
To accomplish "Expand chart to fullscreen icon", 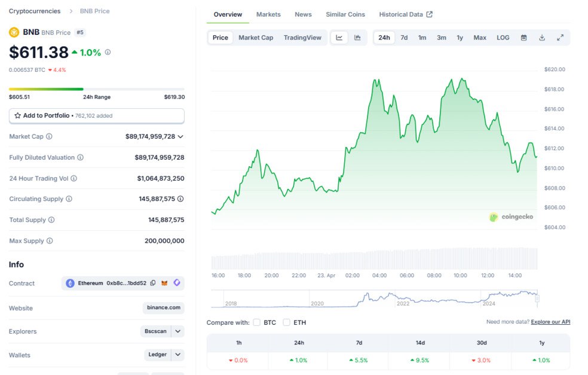I will [x=561, y=38].
